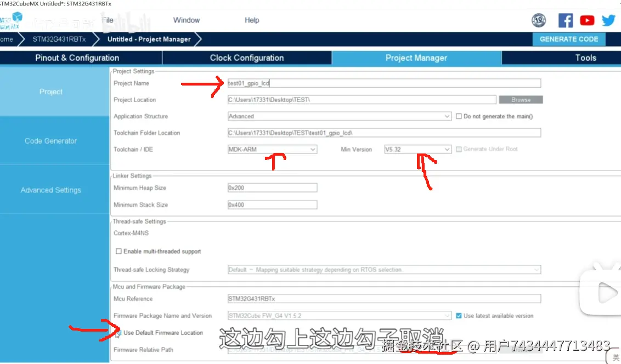Screen dimensions: 621x364
Task: Select Code Generator in the sidebar
Action: tap(51, 141)
